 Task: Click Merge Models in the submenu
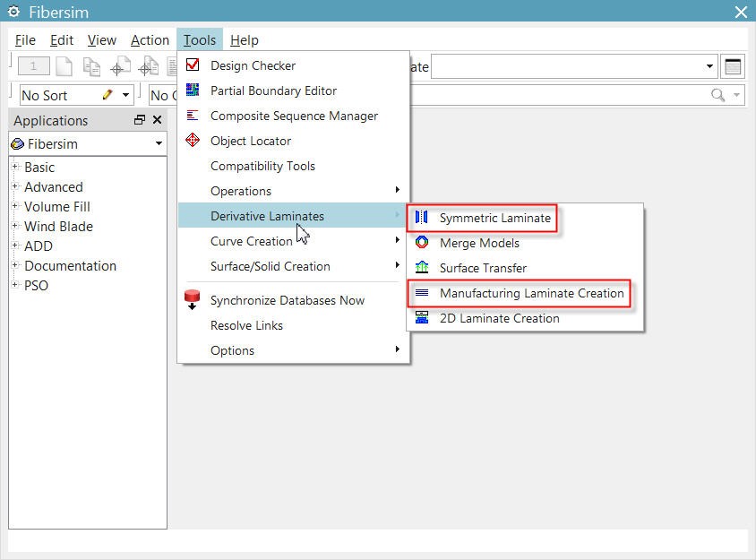click(x=479, y=243)
